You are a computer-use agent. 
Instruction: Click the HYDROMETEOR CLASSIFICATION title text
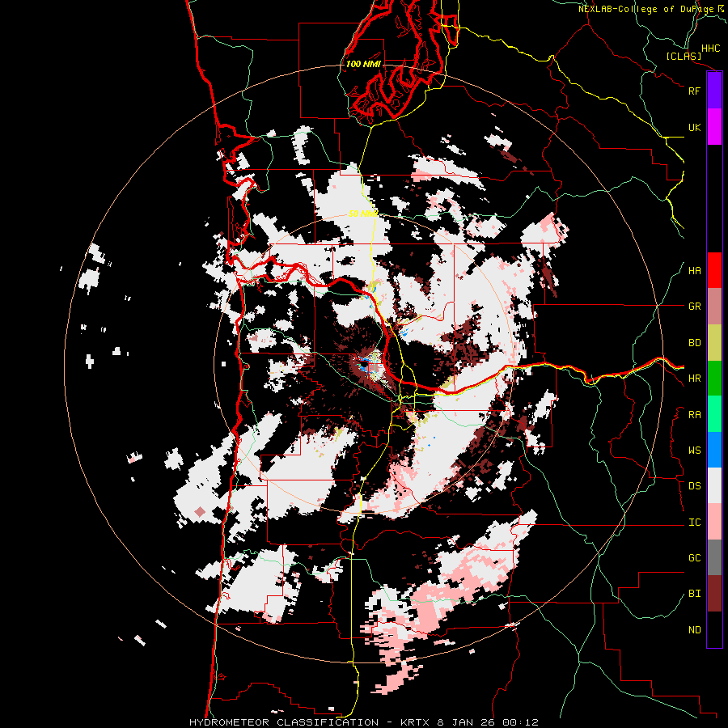pos(284,722)
